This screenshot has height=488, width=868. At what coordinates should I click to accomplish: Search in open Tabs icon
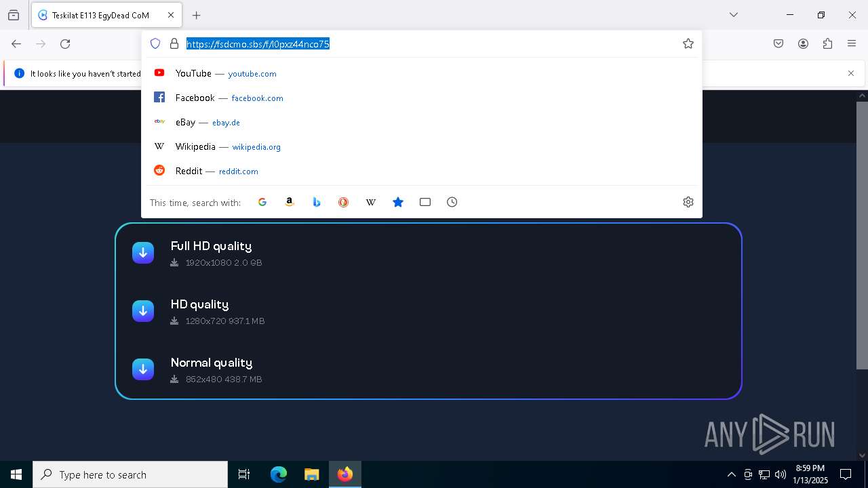click(425, 202)
